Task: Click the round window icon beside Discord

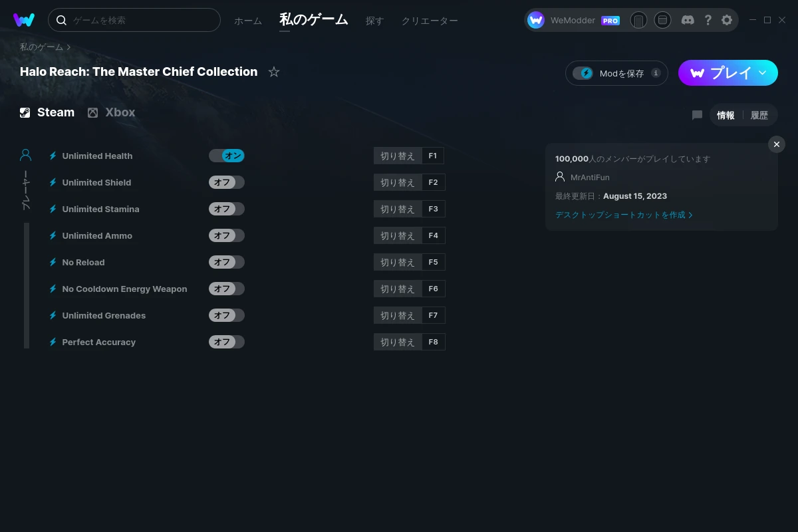Action: click(x=662, y=20)
